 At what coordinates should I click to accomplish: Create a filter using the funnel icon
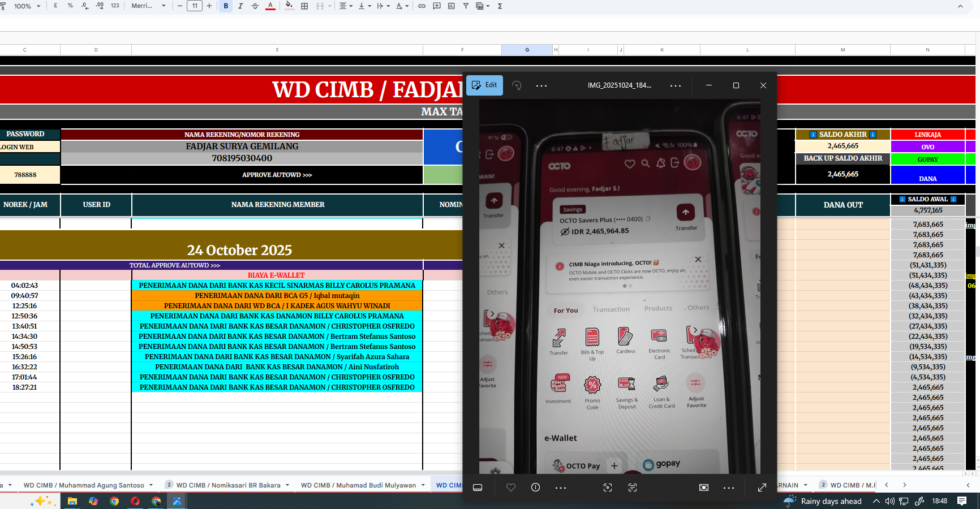point(466,6)
